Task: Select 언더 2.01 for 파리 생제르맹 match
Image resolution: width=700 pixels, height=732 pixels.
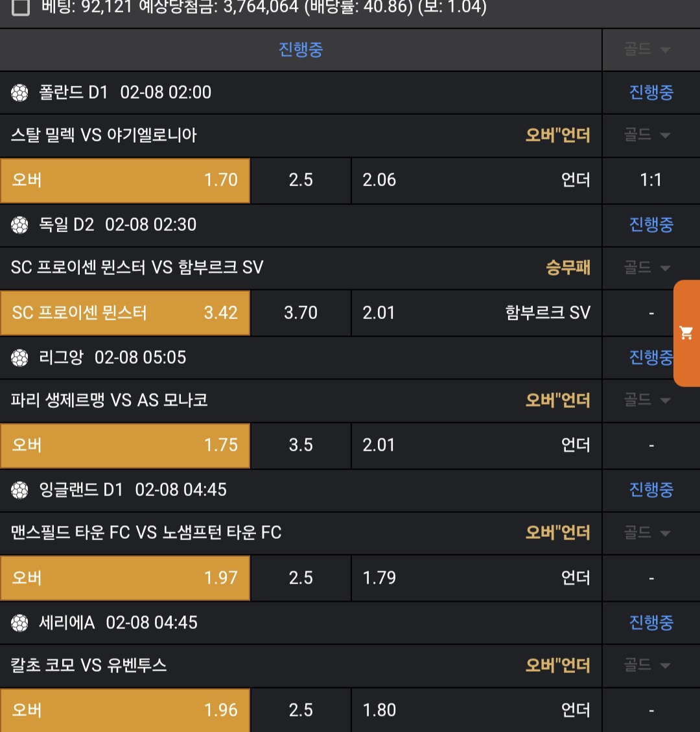Action: coord(476,445)
